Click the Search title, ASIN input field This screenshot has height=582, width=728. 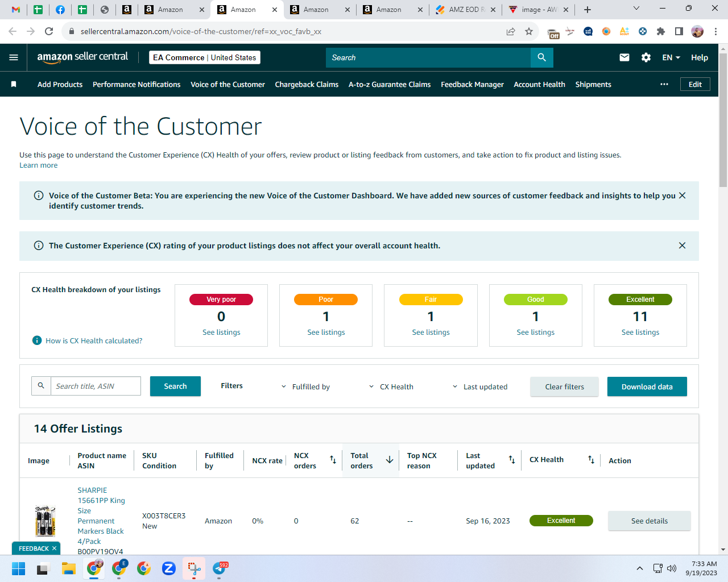click(96, 386)
